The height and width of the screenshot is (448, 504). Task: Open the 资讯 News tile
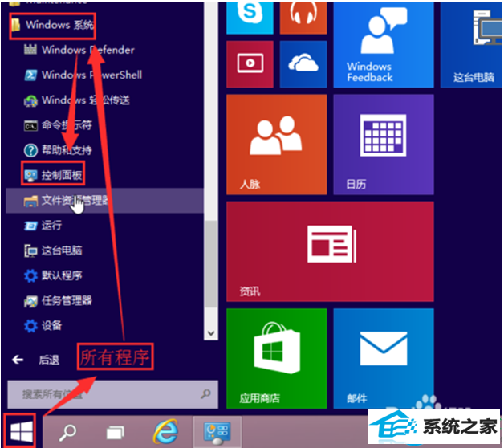(330, 251)
